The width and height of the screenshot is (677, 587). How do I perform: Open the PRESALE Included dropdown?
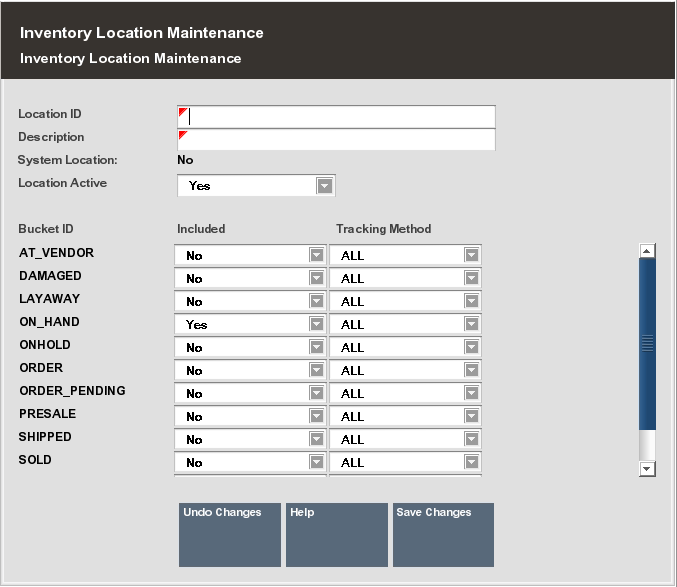pyautogui.click(x=250, y=416)
